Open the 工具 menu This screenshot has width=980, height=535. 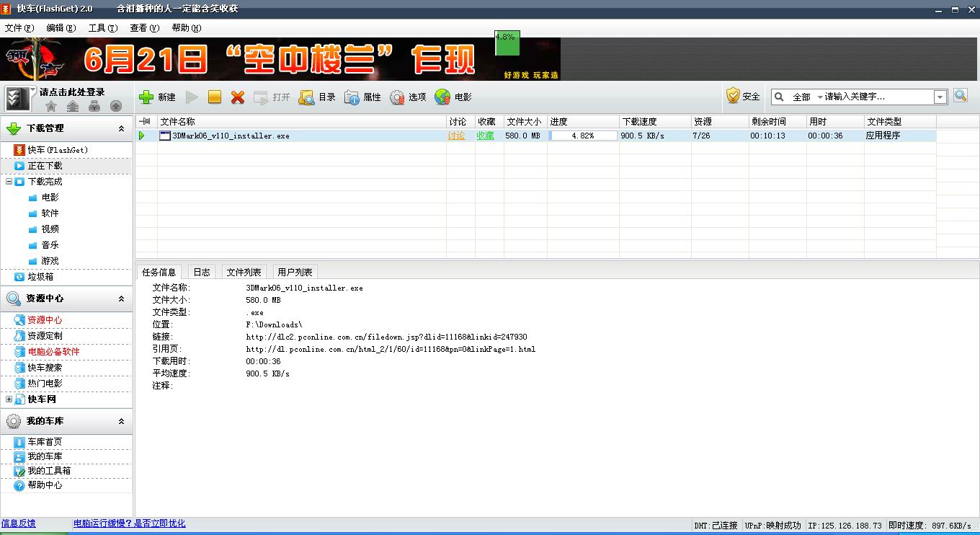click(x=103, y=28)
